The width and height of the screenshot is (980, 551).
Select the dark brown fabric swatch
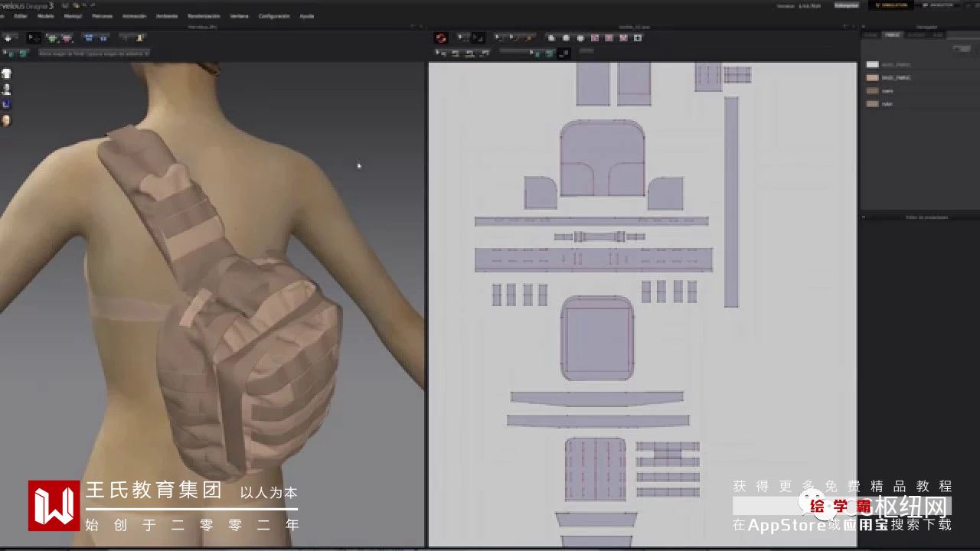click(x=872, y=90)
